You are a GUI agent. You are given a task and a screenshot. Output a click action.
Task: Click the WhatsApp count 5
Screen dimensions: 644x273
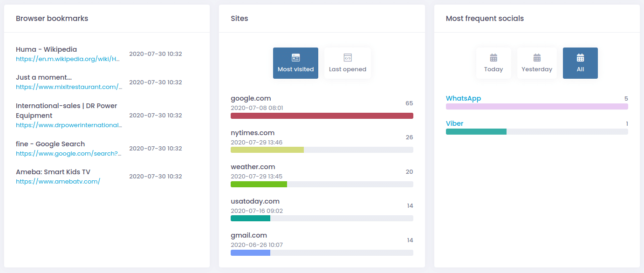point(626,98)
